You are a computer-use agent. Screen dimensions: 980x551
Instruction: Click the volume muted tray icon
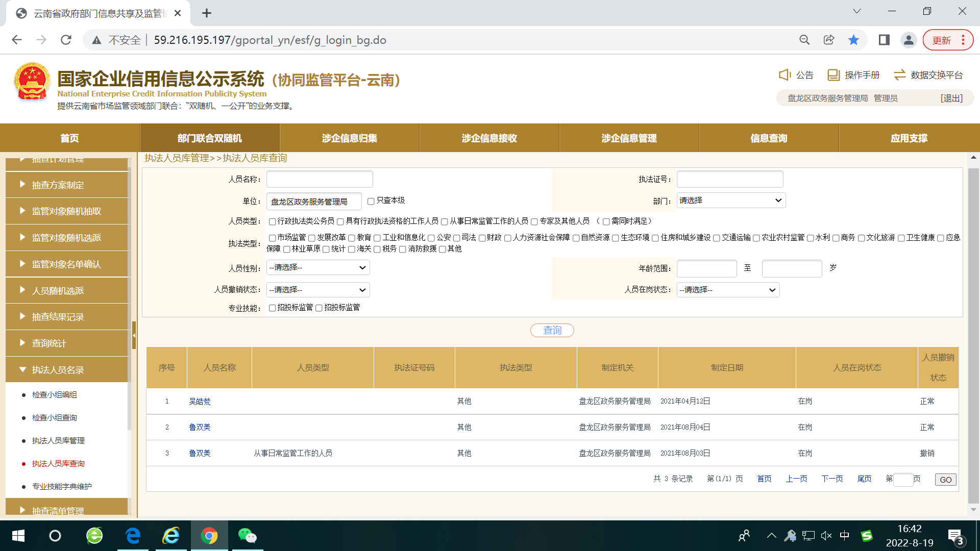pyautogui.click(x=826, y=536)
